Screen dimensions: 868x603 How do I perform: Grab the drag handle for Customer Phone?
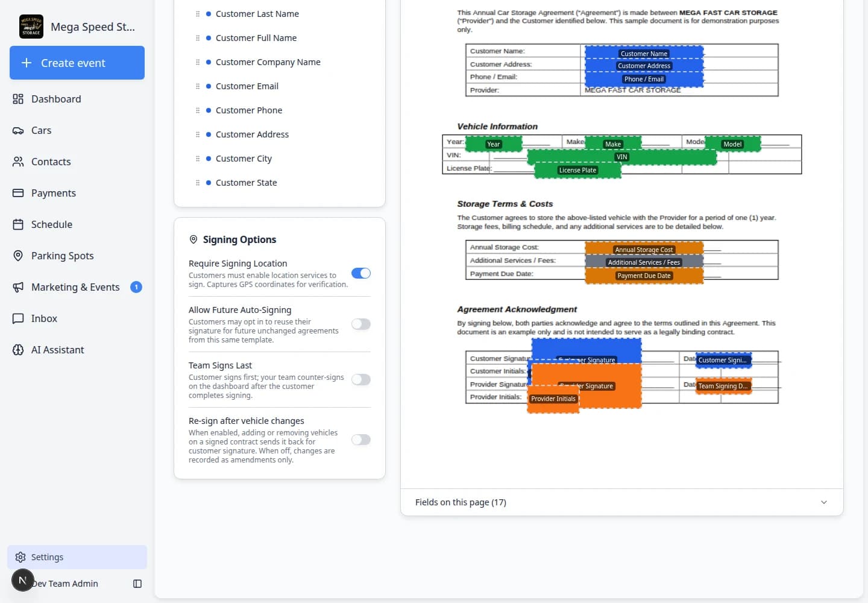coord(198,110)
